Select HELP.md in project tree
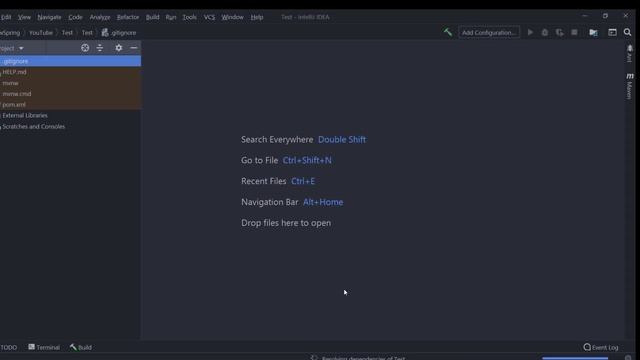Viewport: 640px width, 360px height. pos(70,72)
